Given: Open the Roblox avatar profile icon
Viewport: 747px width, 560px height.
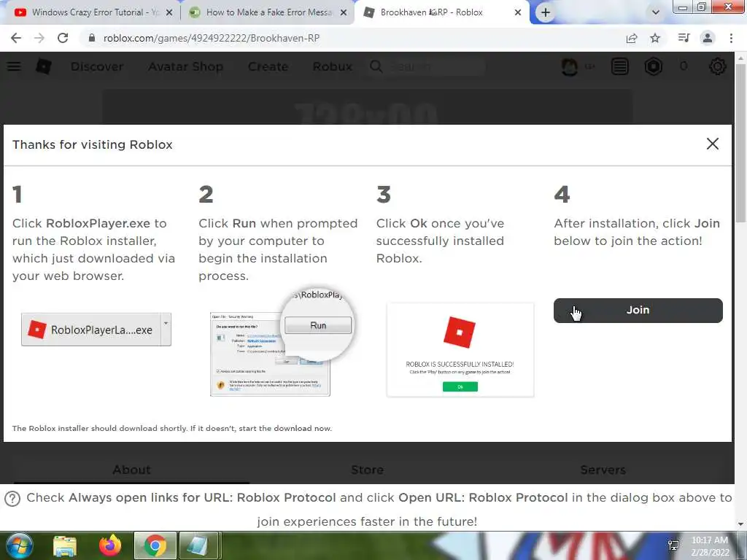Looking at the screenshot, I should coord(570,66).
